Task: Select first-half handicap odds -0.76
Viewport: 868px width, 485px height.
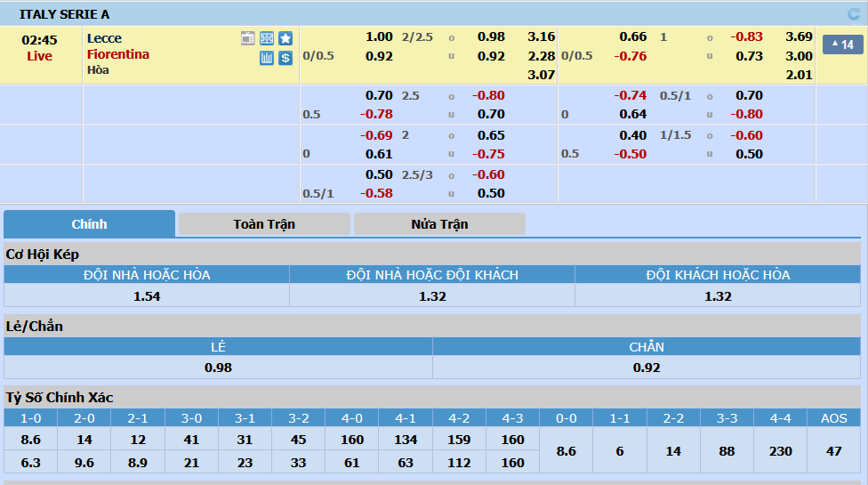Action: tap(631, 56)
